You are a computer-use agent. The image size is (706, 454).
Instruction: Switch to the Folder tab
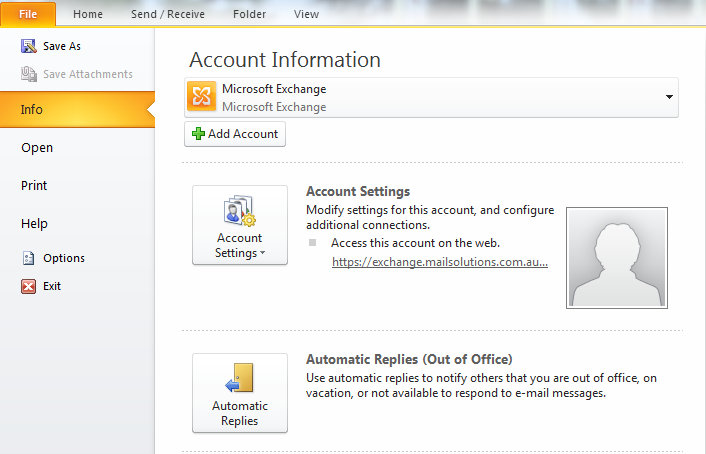pos(250,14)
